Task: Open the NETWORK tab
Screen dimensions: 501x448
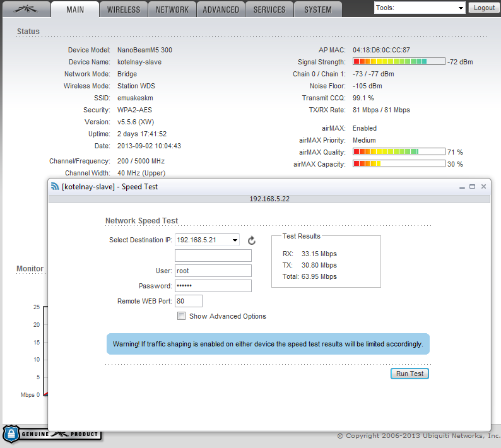Action: pyautogui.click(x=172, y=9)
